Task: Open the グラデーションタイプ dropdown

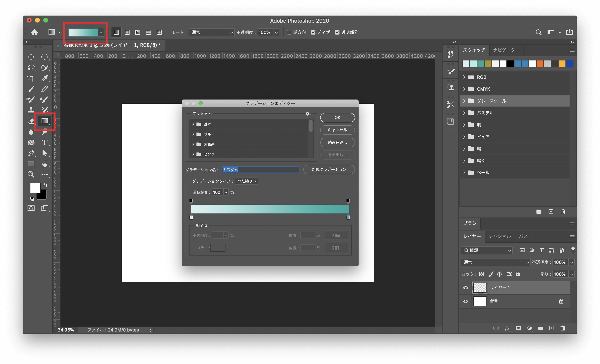Action: (246, 181)
